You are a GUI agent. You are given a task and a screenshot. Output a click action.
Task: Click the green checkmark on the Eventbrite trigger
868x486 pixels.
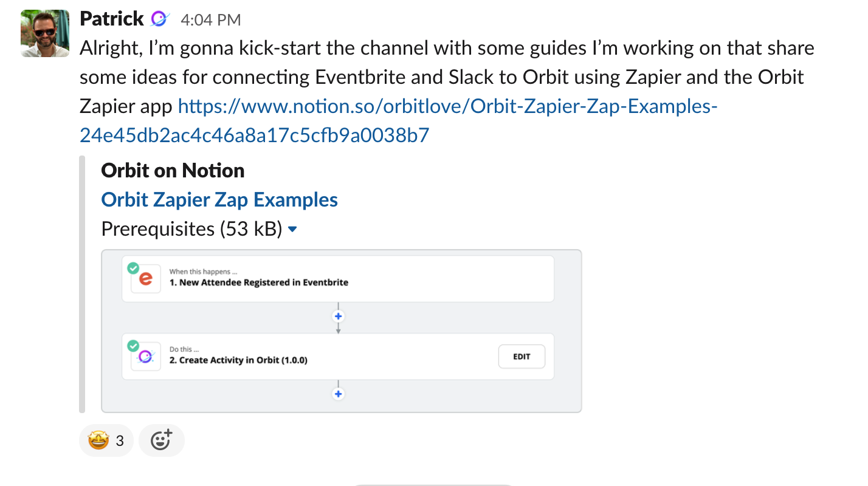point(135,267)
